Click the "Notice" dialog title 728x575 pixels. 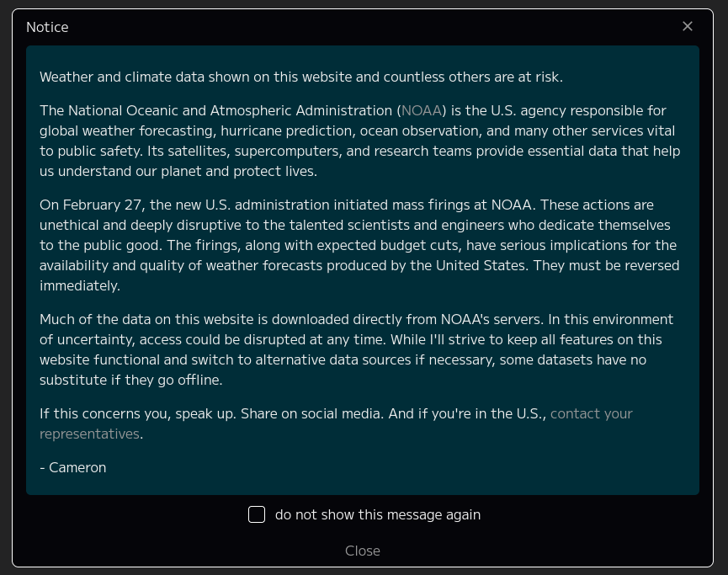[x=47, y=27]
